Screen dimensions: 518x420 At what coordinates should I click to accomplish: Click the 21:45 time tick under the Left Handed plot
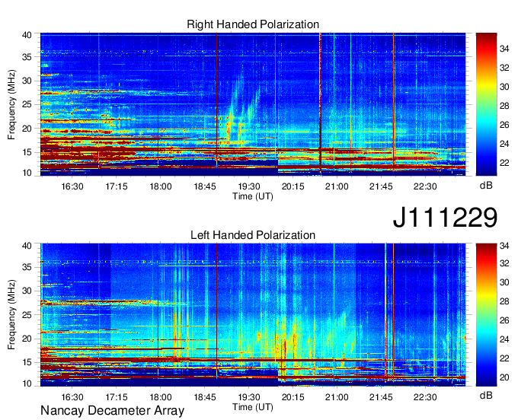tap(381, 397)
